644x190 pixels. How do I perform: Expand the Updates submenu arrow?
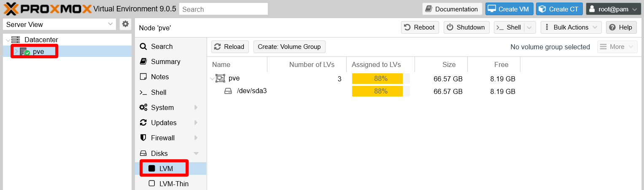point(196,123)
